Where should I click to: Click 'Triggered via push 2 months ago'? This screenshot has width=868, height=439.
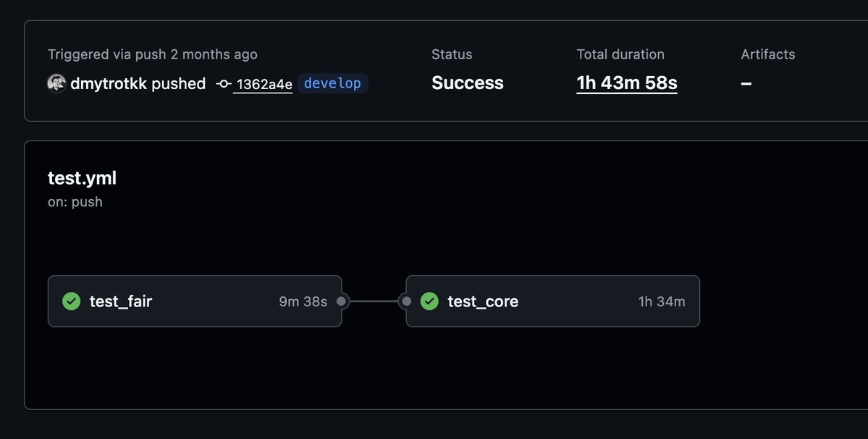coord(152,54)
